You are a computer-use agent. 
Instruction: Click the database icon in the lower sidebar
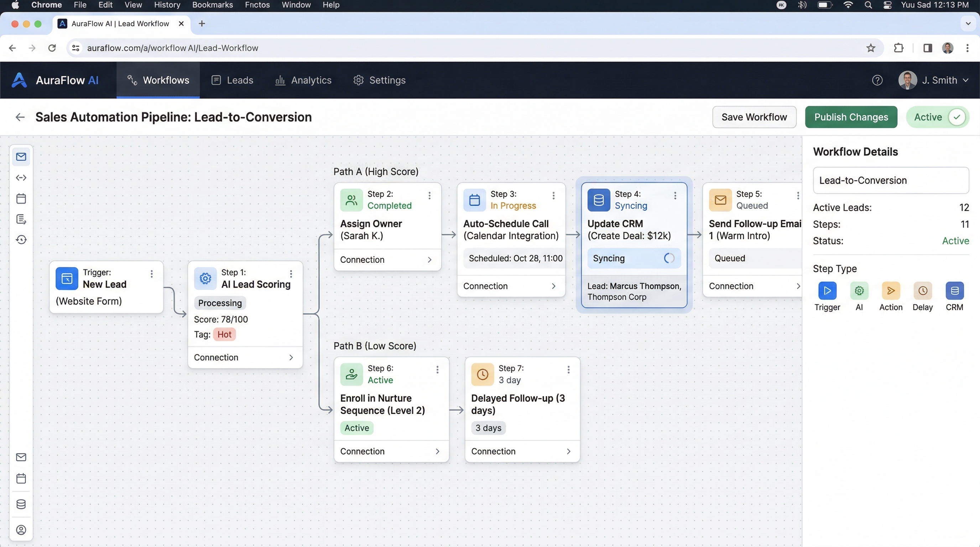tap(21, 504)
